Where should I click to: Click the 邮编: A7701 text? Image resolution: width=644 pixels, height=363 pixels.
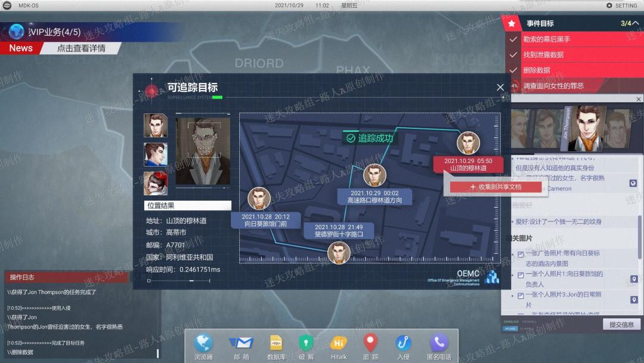click(166, 245)
